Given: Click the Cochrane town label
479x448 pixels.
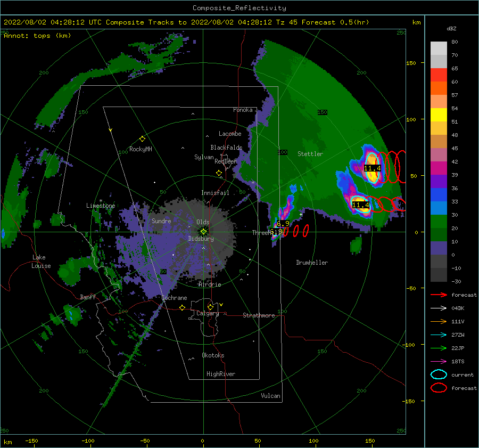Looking at the screenshot, I should coord(174,298).
